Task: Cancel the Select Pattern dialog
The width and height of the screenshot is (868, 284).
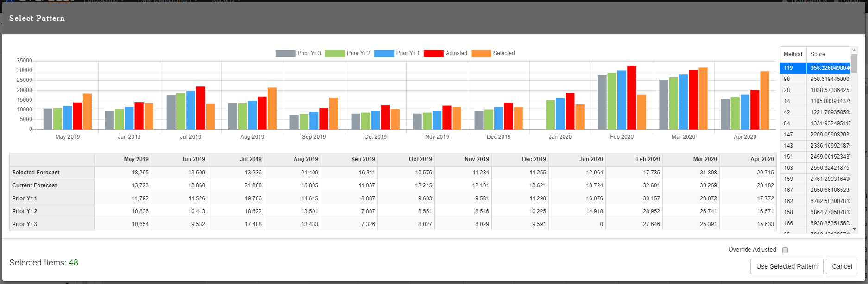Action: click(x=842, y=266)
